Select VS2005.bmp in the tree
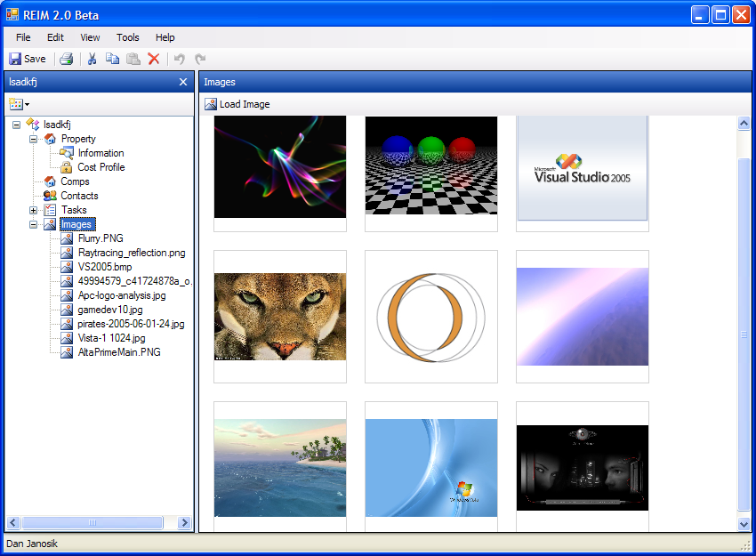 pyautogui.click(x=105, y=267)
